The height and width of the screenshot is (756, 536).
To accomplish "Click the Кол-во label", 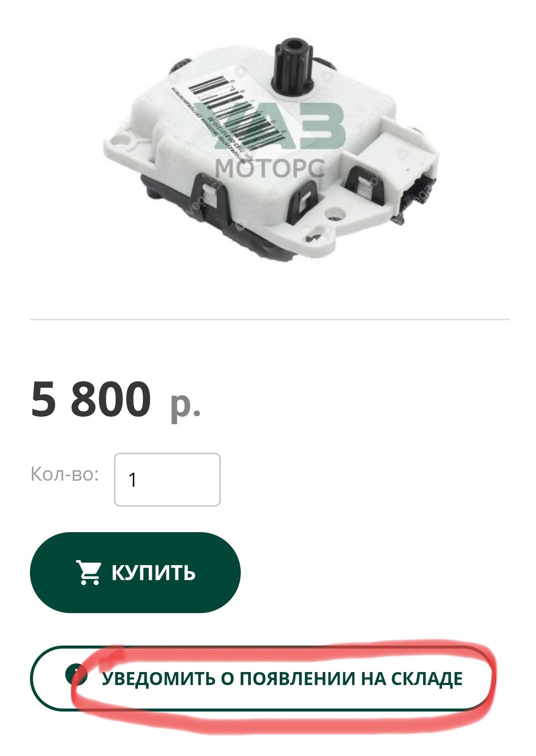I will coord(65,474).
